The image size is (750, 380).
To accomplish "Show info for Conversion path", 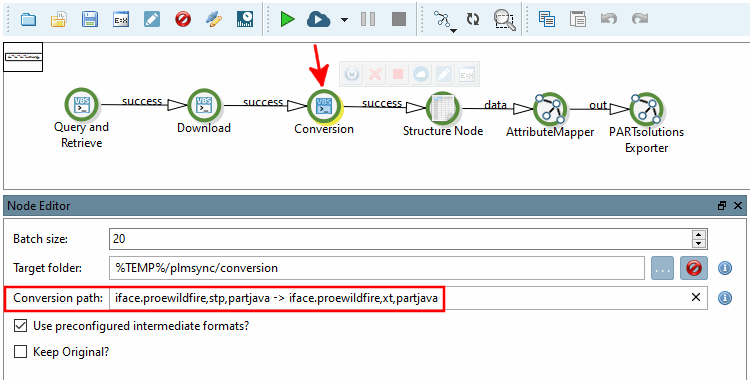I will point(725,298).
